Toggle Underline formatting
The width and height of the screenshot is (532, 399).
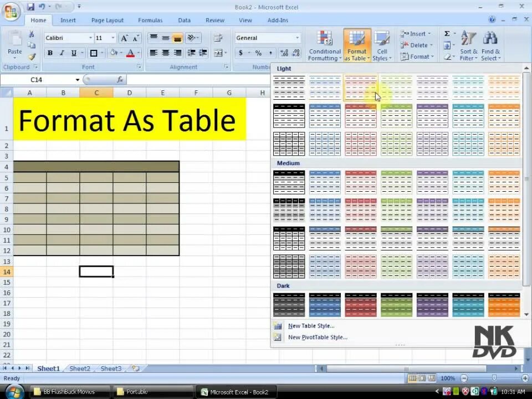coord(74,53)
